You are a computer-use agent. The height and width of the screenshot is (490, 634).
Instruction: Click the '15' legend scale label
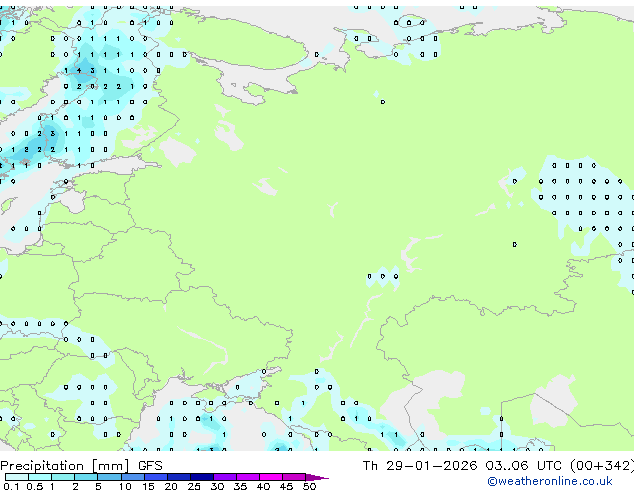click(x=148, y=486)
